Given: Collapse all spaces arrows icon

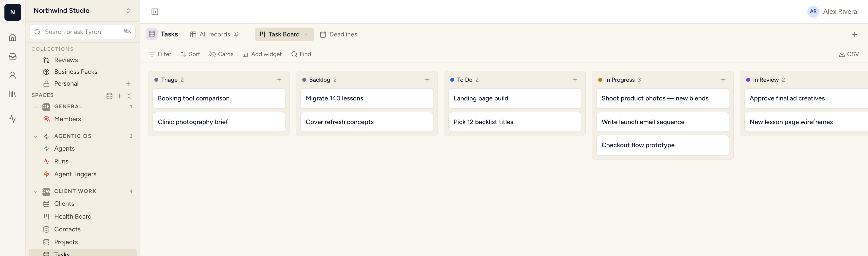Looking at the screenshot, I should (x=129, y=96).
